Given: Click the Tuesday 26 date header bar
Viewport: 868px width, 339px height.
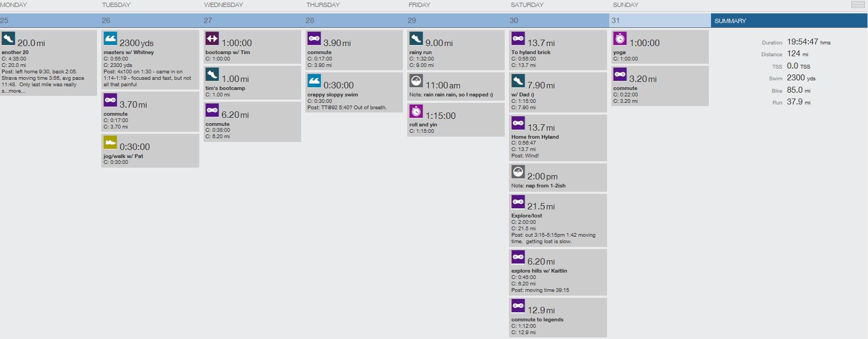Looking at the screenshot, I should click(150, 21).
